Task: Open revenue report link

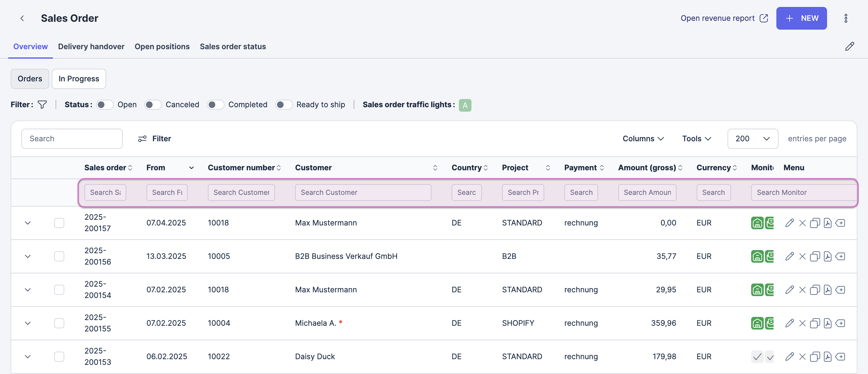Action: [x=724, y=18]
